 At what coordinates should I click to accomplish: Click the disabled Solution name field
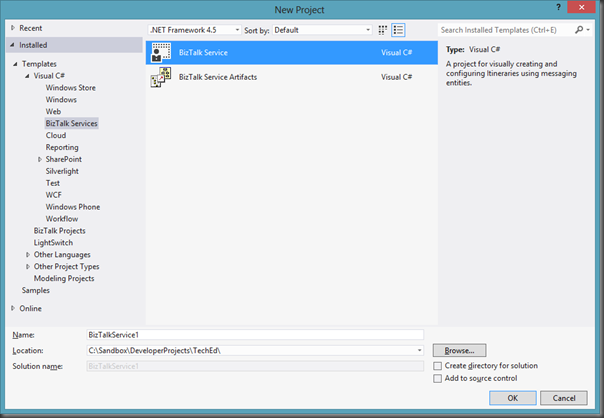(x=255, y=366)
